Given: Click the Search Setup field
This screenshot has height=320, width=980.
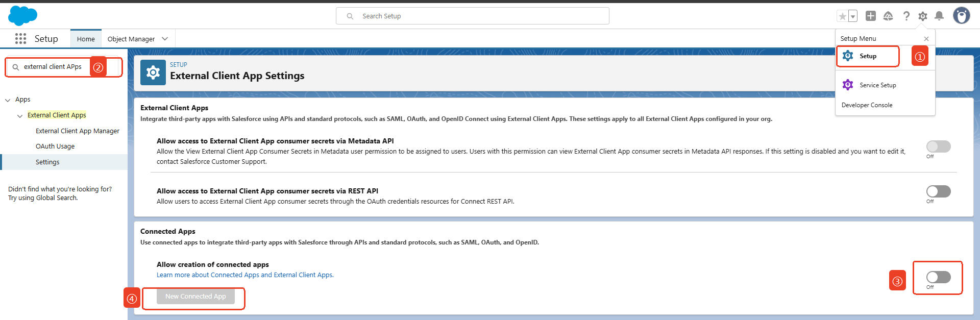Looking at the screenshot, I should pyautogui.click(x=473, y=16).
